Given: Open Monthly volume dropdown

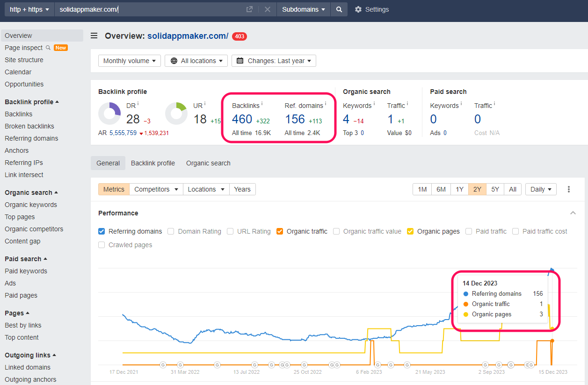Looking at the screenshot, I should [130, 61].
